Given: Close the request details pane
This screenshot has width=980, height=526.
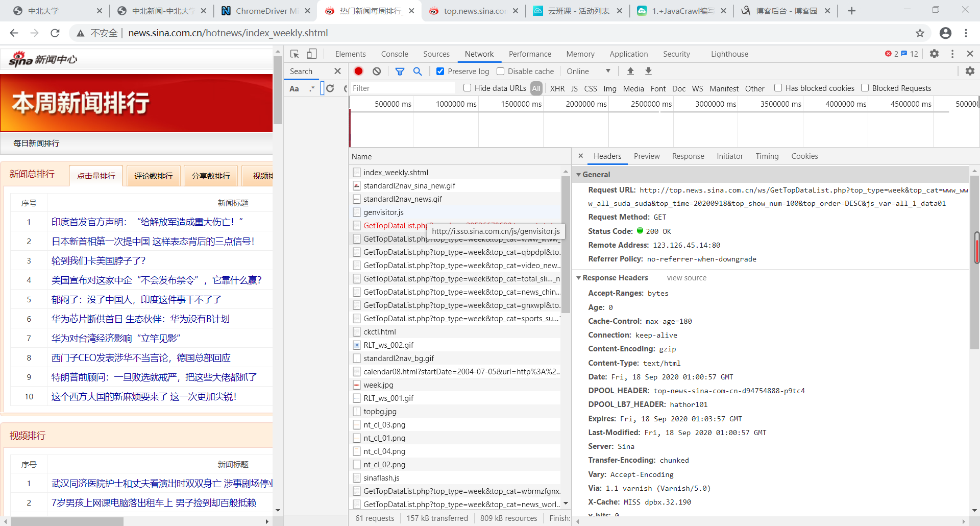Looking at the screenshot, I should 581,156.
